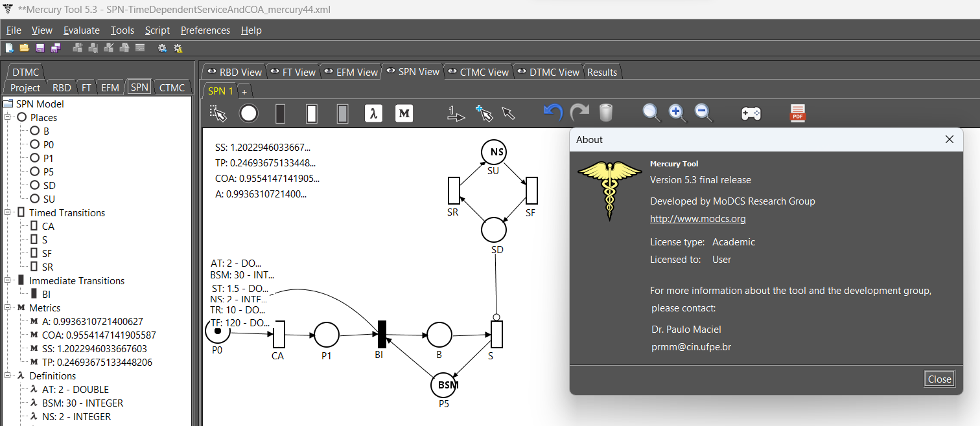Image resolution: width=980 pixels, height=426 pixels.
Task: Switch to the FT View tab
Action: point(292,72)
